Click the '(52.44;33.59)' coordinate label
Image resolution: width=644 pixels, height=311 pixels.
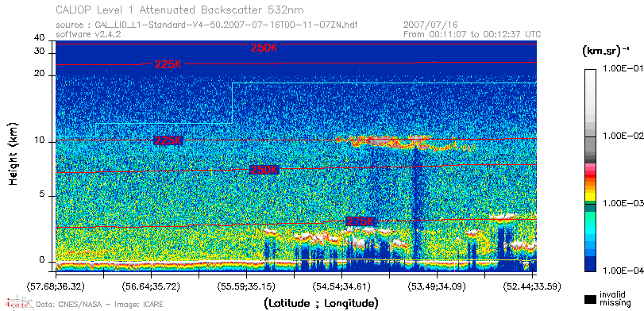[532, 286]
